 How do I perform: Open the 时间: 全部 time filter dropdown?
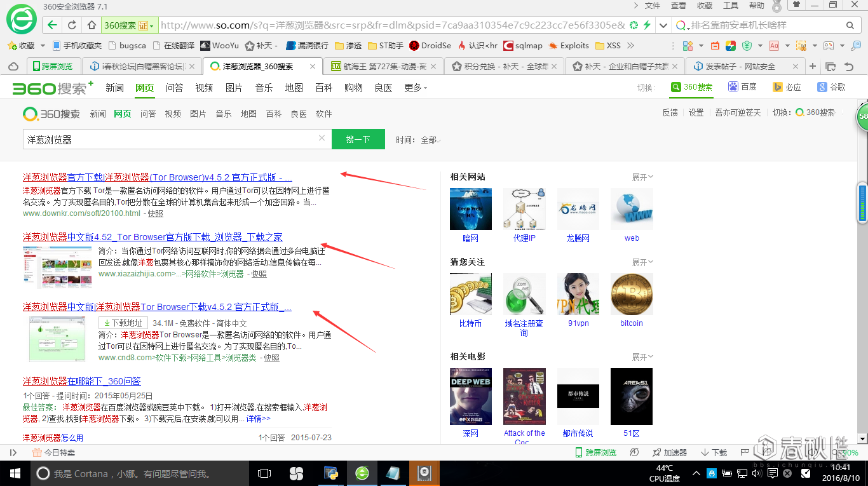[x=419, y=140]
